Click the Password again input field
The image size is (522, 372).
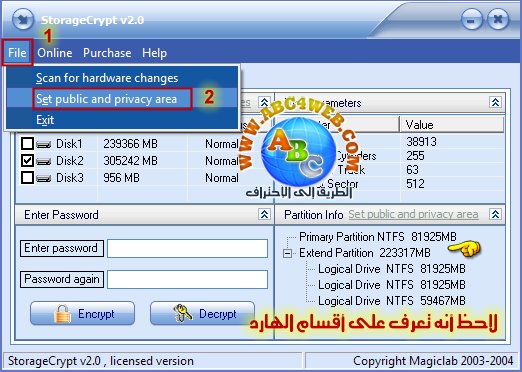click(188, 279)
